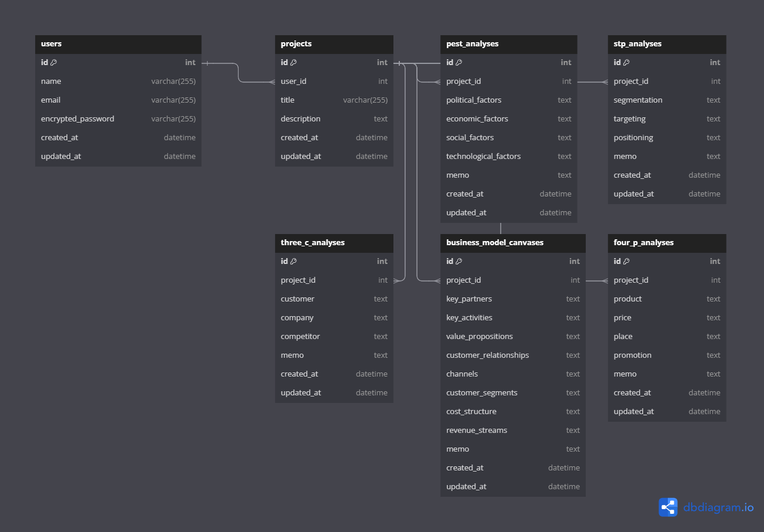Click project_id column in four_p_analyses
The width and height of the screenshot is (764, 532).
pos(667,280)
